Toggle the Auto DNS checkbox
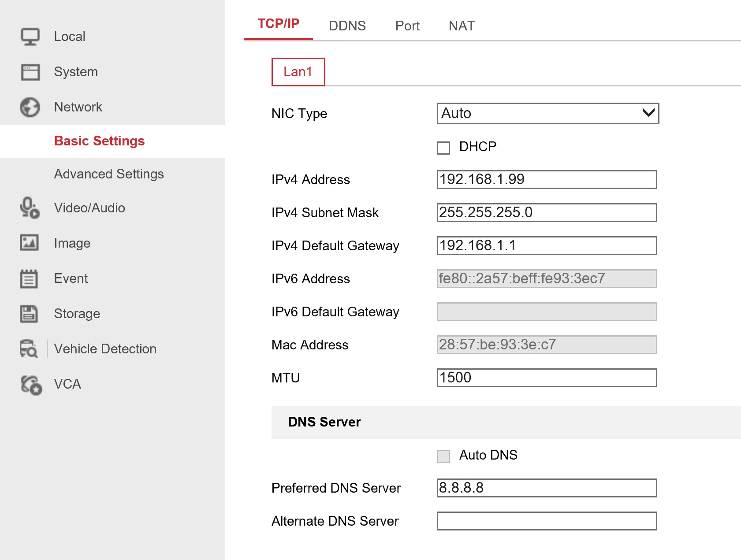Screen dimensions: 741x560 tap(443, 456)
